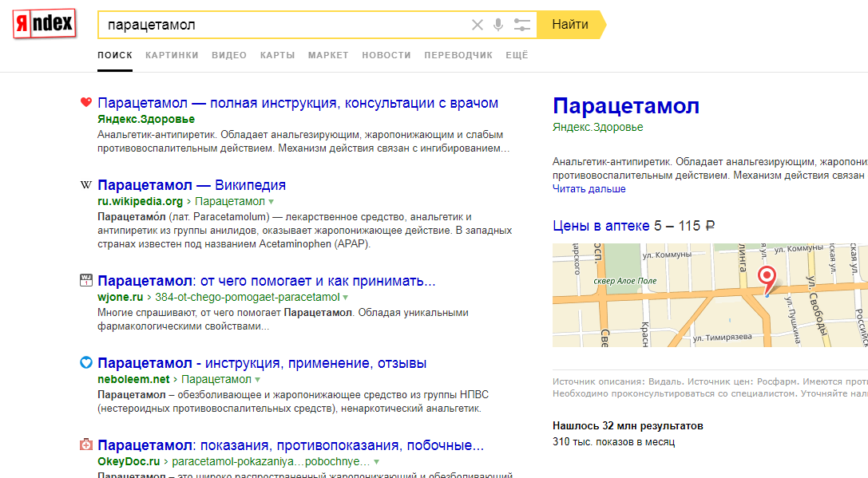868x478 pixels.
Task: Click the search field containing парацетамол
Action: 279,25
